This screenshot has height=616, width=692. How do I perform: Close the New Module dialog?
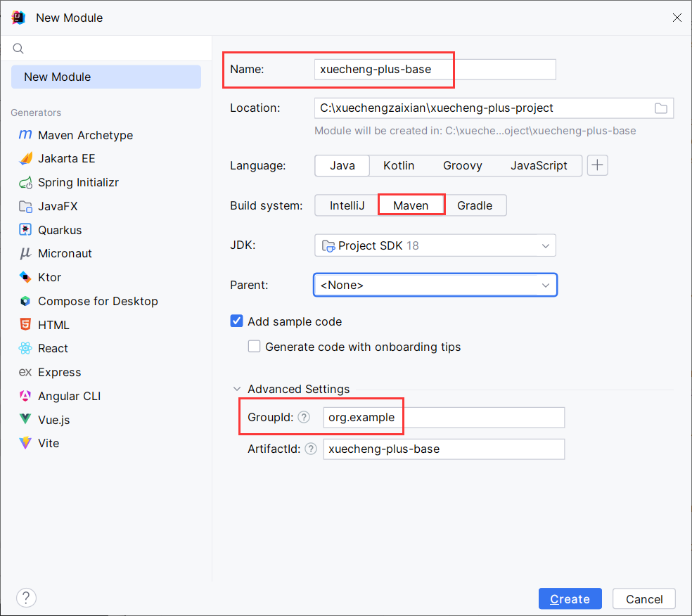click(677, 18)
